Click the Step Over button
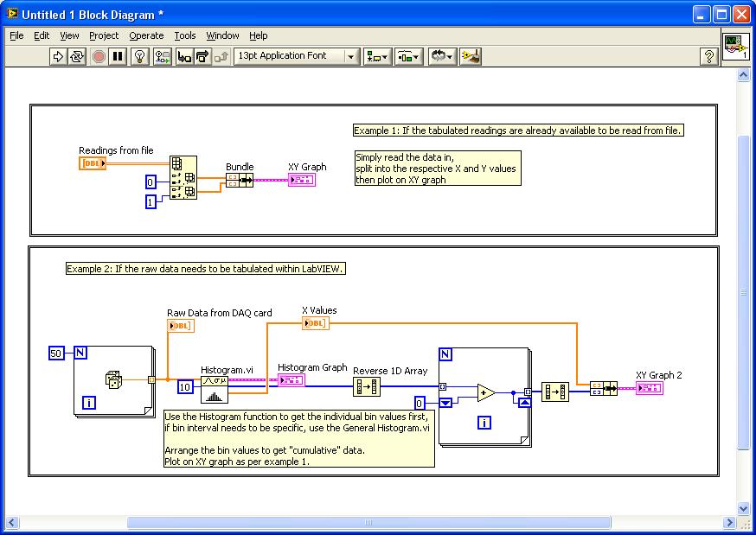The height and width of the screenshot is (535, 756). 202,56
